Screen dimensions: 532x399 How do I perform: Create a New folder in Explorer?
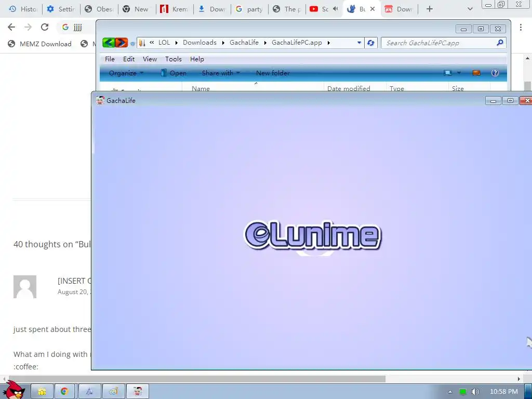[x=273, y=73]
